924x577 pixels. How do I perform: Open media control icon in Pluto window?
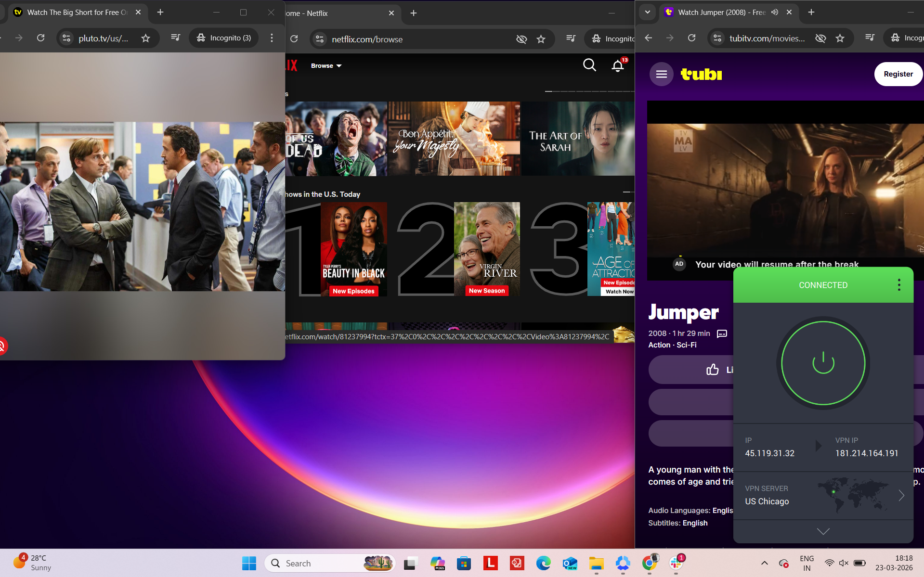click(x=176, y=38)
